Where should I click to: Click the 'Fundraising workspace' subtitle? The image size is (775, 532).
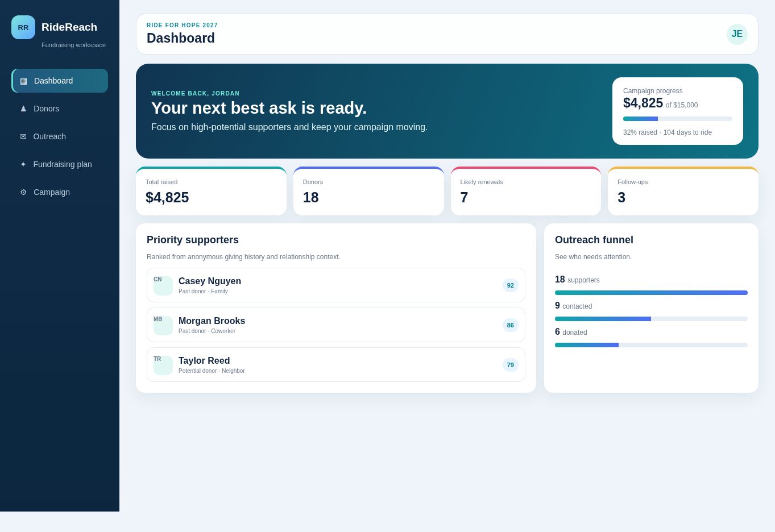click(74, 45)
